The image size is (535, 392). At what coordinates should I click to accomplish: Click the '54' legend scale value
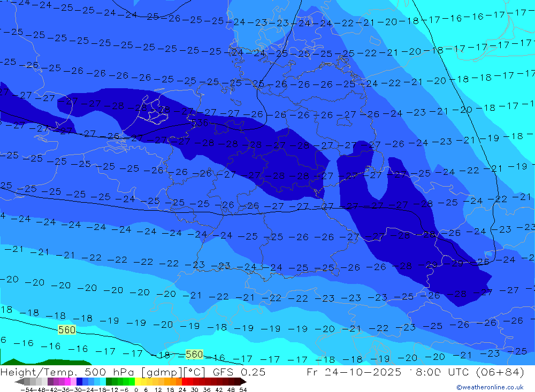(x=243, y=390)
